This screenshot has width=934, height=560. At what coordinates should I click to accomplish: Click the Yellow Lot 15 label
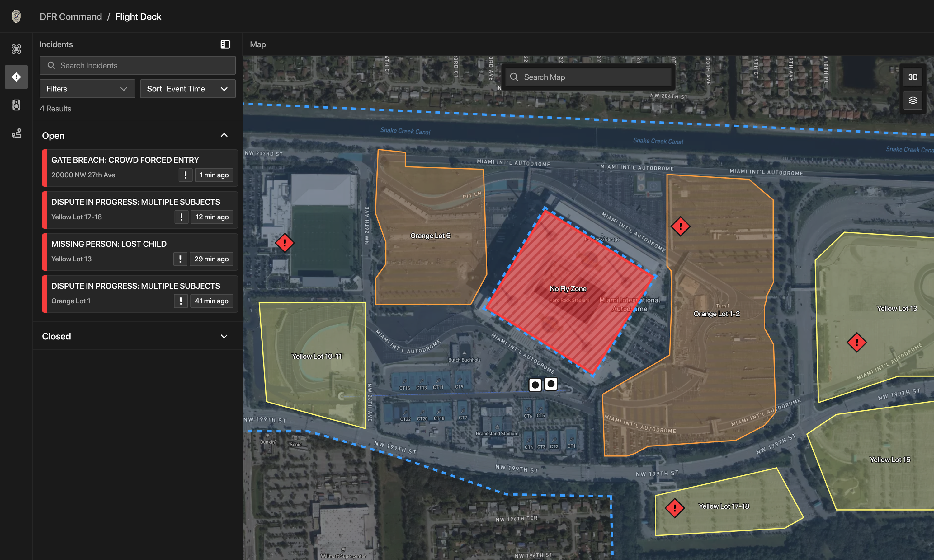coord(890,460)
